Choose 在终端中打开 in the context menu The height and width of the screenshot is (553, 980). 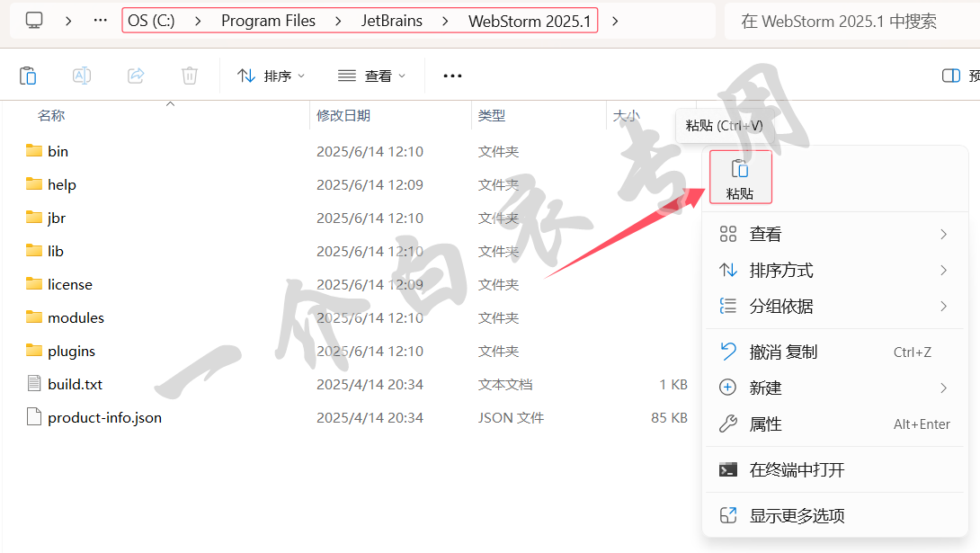click(834, 470)
